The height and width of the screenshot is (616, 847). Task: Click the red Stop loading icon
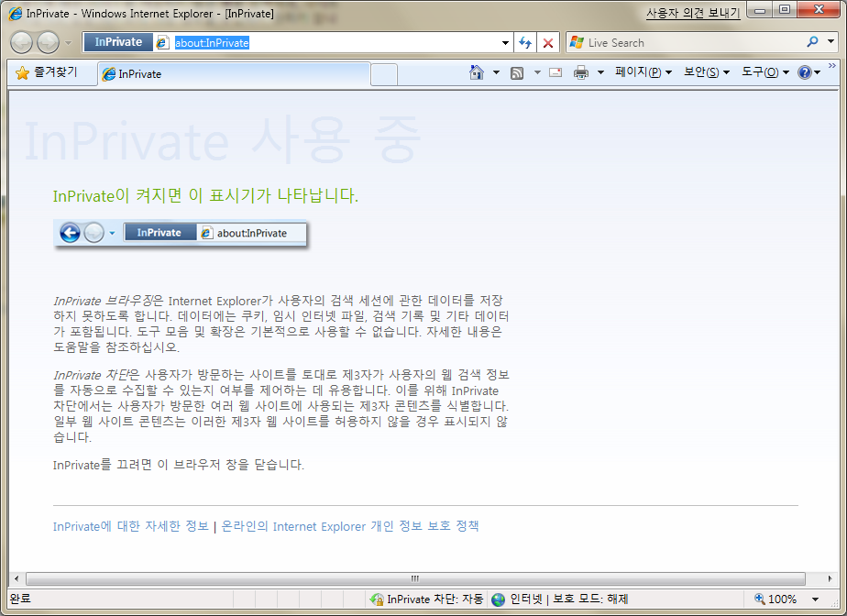click(x=548, y=43)
